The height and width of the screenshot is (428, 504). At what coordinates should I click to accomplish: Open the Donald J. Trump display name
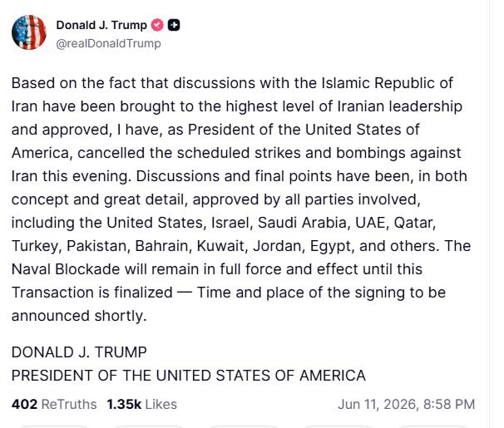pyautogui.click(x=101, y=25)
